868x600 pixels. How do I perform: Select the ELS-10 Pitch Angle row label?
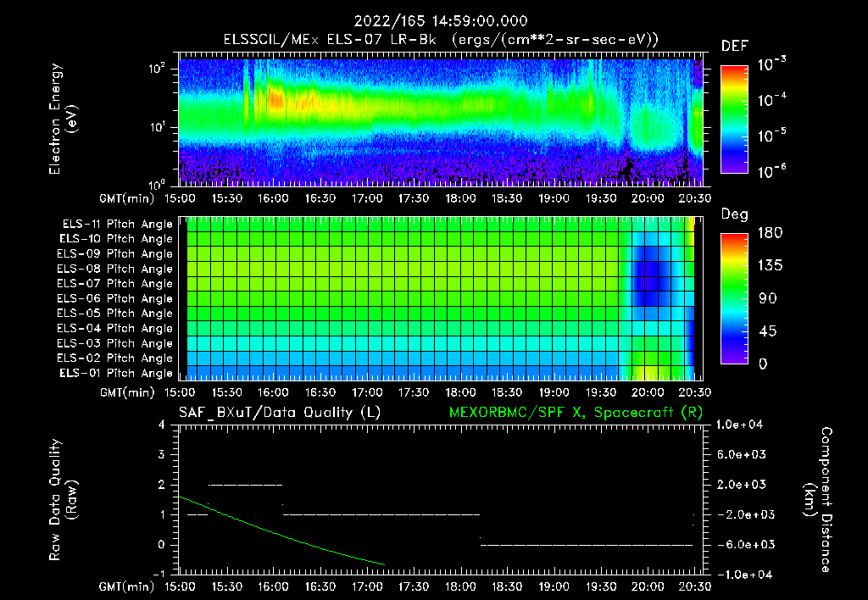pyautogui.click(x=116, y=239)
